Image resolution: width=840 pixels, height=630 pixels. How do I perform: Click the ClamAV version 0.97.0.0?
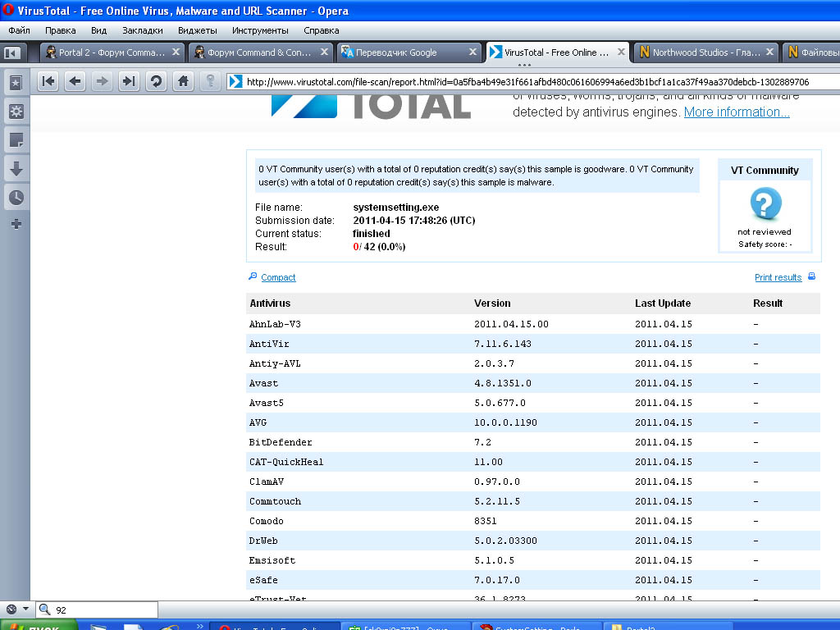[496, 482]
